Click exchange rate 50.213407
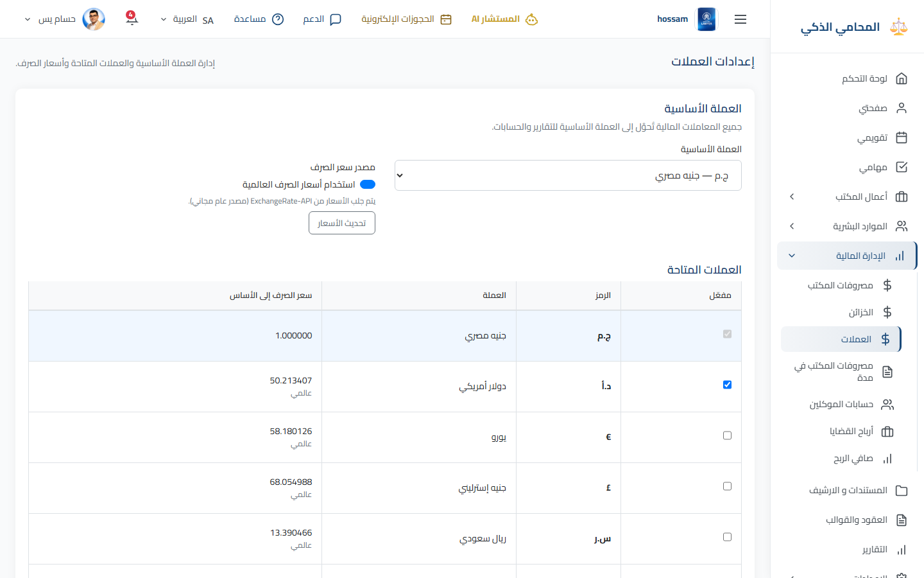Viewport: 924px width, 578px height. click(291, 380)
